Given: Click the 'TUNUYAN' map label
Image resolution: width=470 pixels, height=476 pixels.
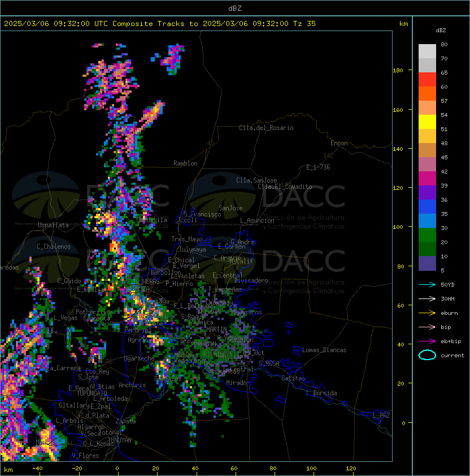Looking at the screenshot, I should click(x=120, y=440).
